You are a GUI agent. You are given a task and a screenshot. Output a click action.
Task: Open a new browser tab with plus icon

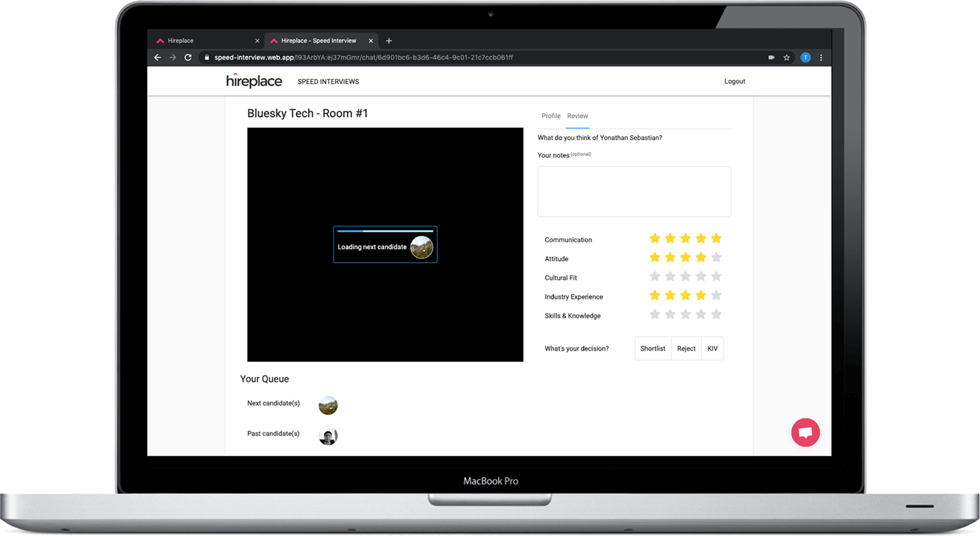coord(389,41)
